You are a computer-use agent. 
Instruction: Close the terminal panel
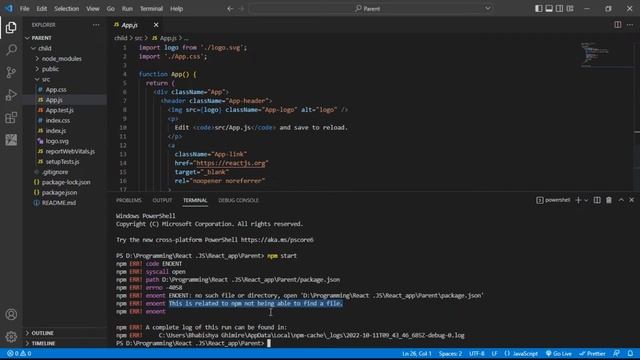pos(631,200)
